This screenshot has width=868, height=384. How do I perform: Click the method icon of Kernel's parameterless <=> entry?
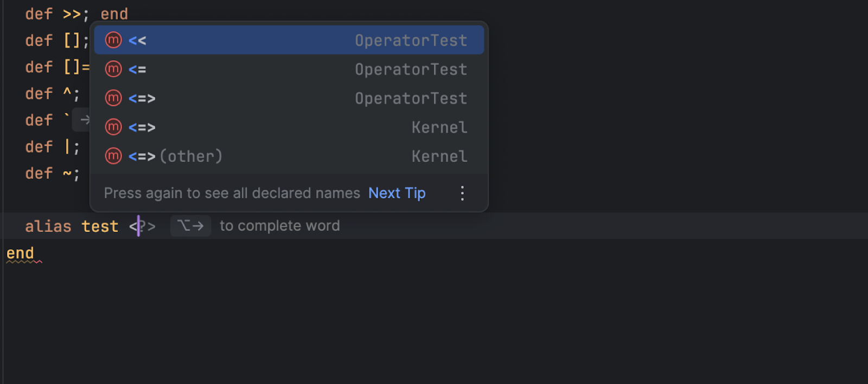[113, 127]
